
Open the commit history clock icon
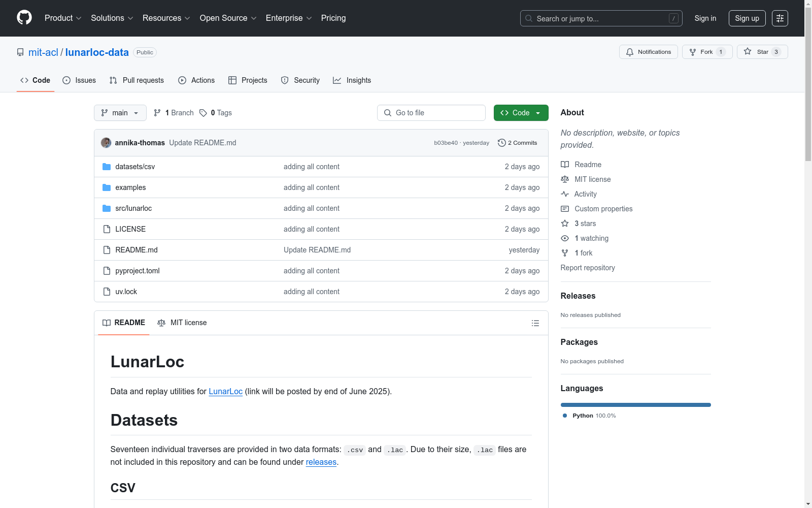tap(501, 143)
